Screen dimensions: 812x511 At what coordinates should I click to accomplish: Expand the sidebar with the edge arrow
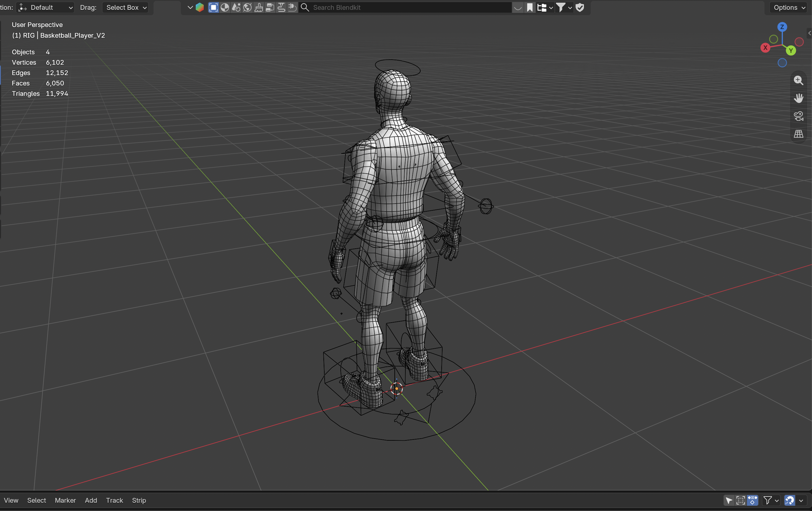tap(809, 33)
